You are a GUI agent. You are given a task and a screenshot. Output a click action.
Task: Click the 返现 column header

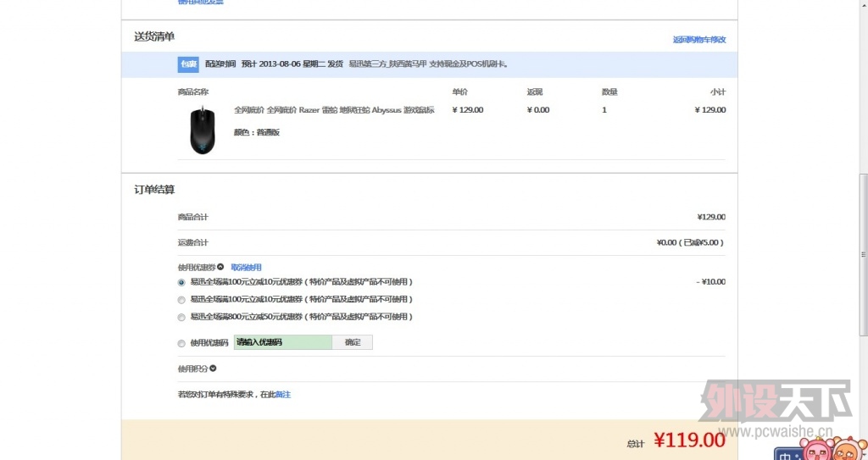pyautogui.click(x=535, y=91)
